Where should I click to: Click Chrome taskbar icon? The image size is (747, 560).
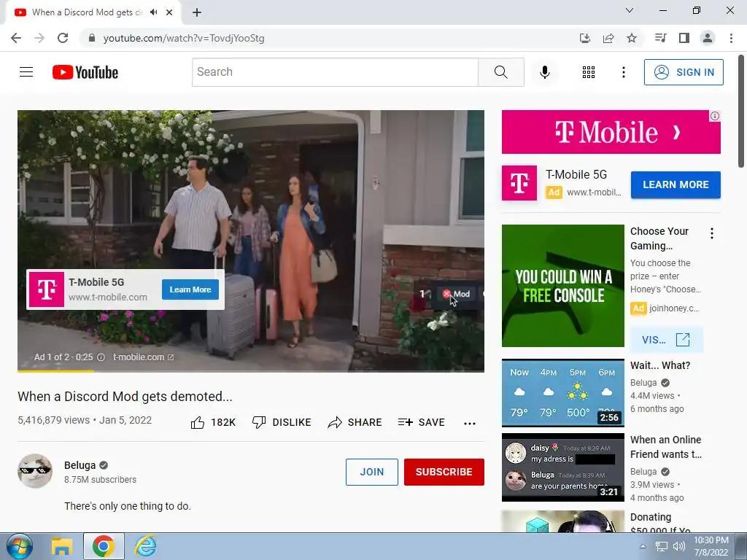[x=104, y=546]
